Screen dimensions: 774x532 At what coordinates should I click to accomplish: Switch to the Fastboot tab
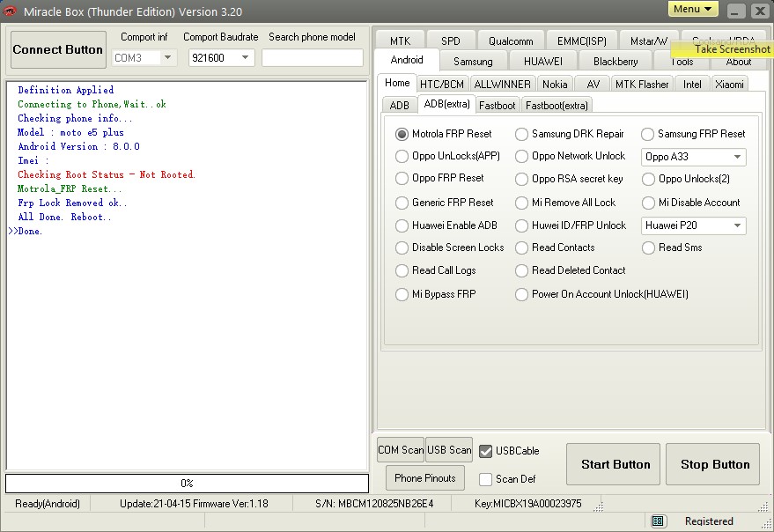(x=498, y=105)
